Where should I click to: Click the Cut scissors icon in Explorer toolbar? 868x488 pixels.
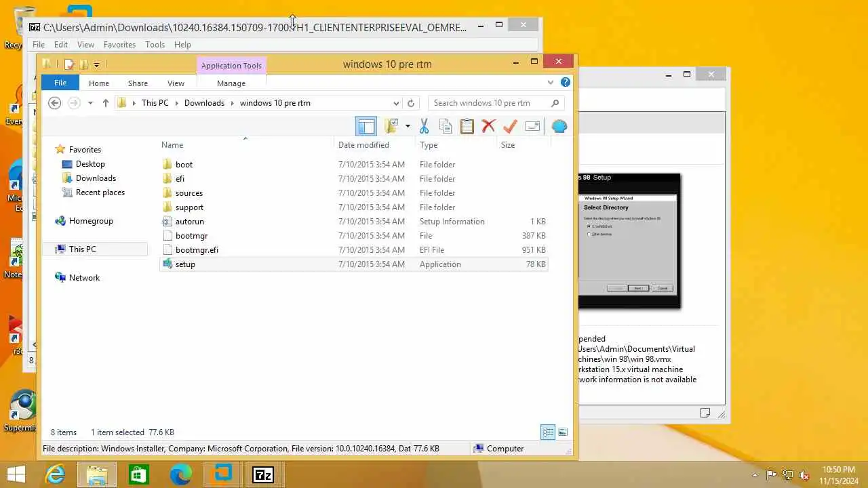pos(424,126)
